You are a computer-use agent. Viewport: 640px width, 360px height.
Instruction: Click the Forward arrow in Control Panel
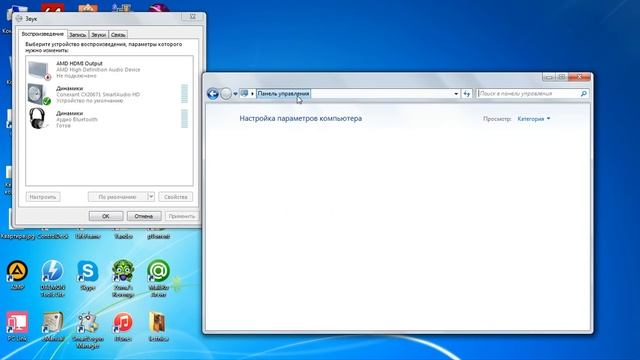pos(226,94)
